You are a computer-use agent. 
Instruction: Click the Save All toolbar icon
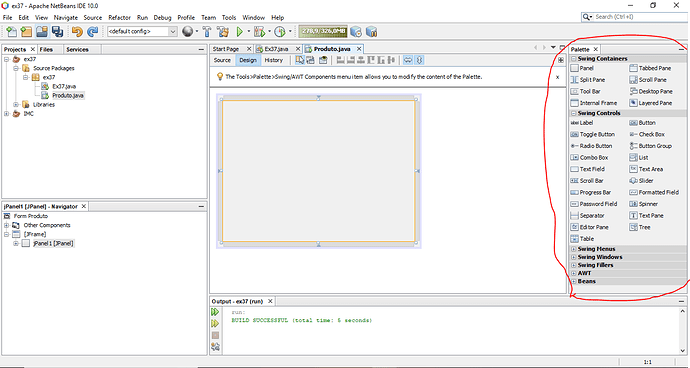point(57,32)
